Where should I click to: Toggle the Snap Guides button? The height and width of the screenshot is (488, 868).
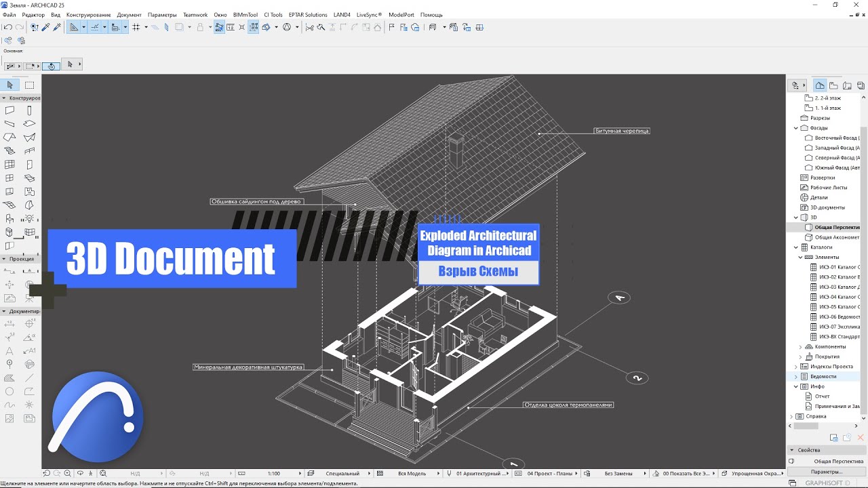(94, 28)
